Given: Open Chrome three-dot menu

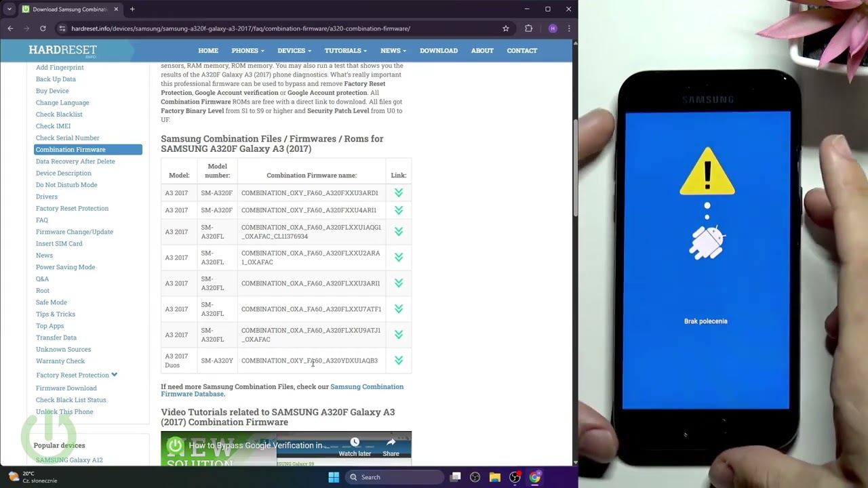Looking at the screenshot, I should (x=569, y=28).
